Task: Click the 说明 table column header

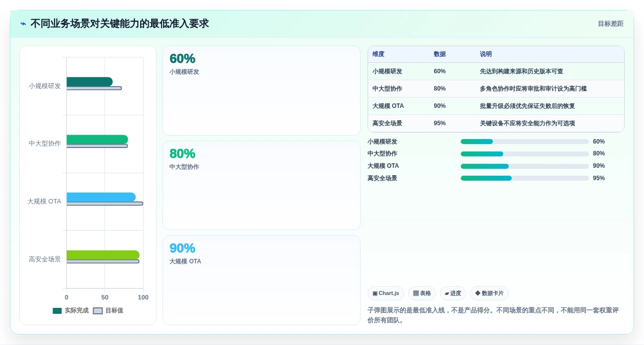Action: [x=485, y=54]
